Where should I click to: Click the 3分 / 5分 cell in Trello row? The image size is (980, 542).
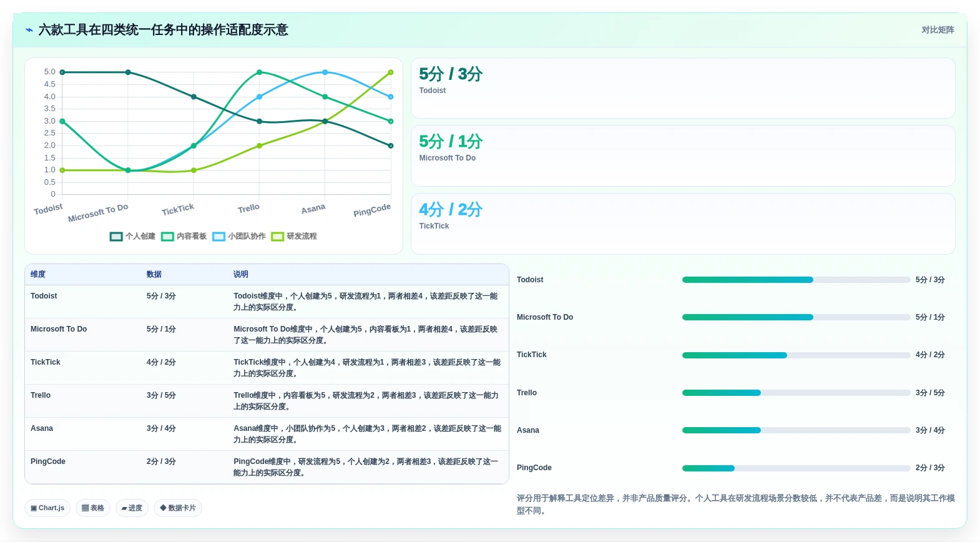161,395
